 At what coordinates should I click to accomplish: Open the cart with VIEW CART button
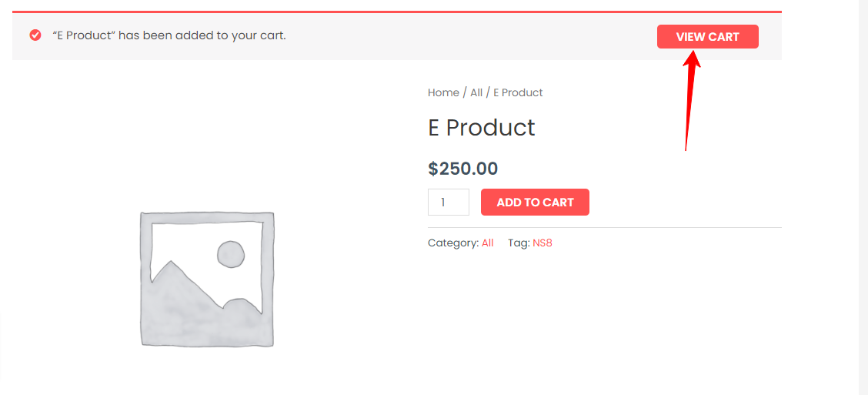click(x=707, y=36)
